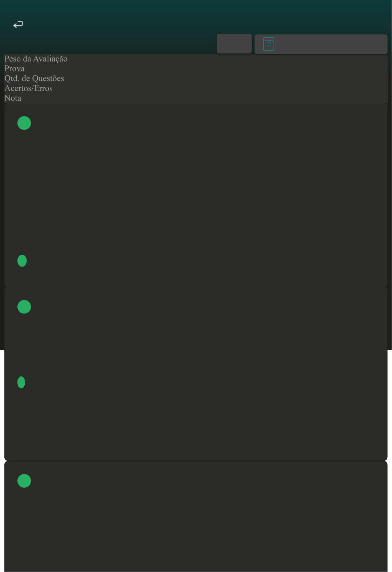The height and width of the screenshot is (572, 392).
Task: Click the empty area below the small oval in the second card
Action: coord(196,424)
